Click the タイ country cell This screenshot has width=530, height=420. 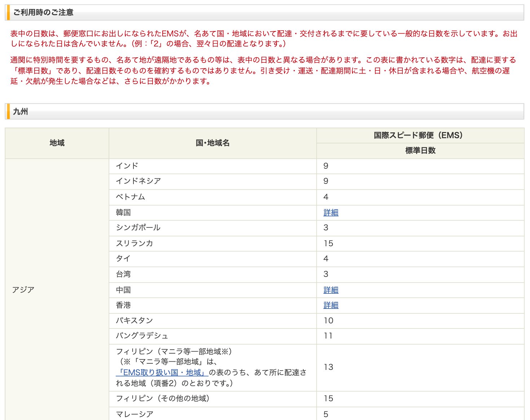tap(213, 259)
